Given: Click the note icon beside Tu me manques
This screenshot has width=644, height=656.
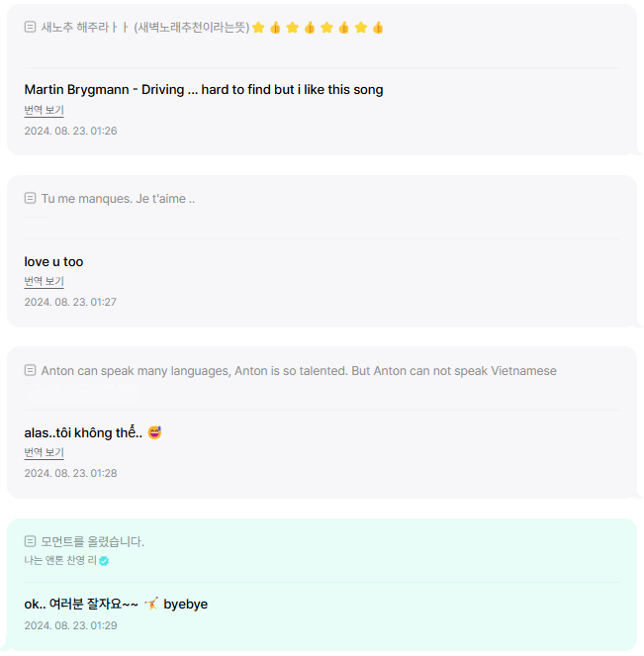Looking at the screenshot, I should pyautogui.click(x=30, y=198).
